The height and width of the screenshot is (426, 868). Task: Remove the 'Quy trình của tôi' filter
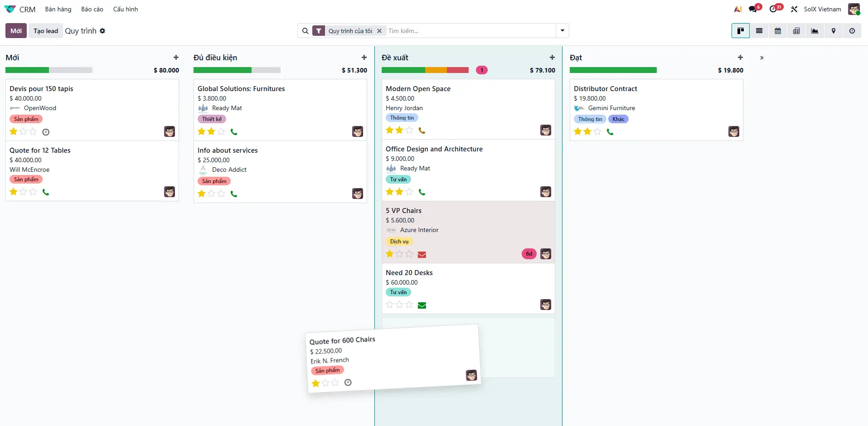click(x=379, y=31)
